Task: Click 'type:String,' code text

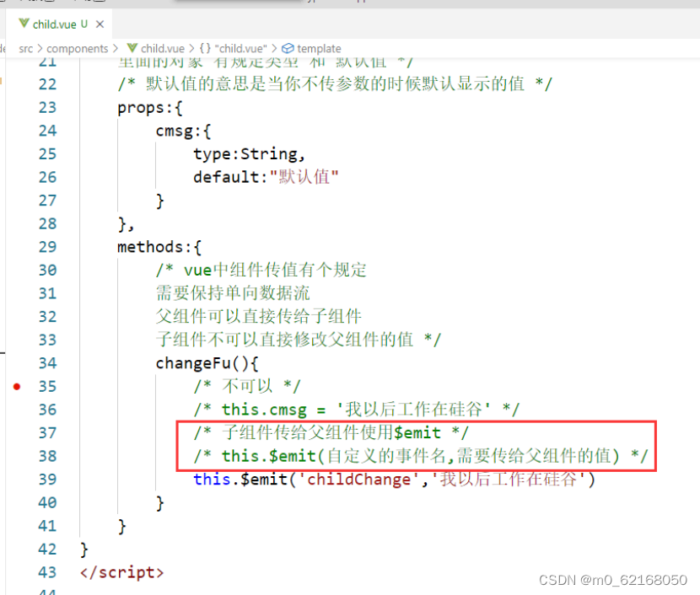Action: pos(249,154)
